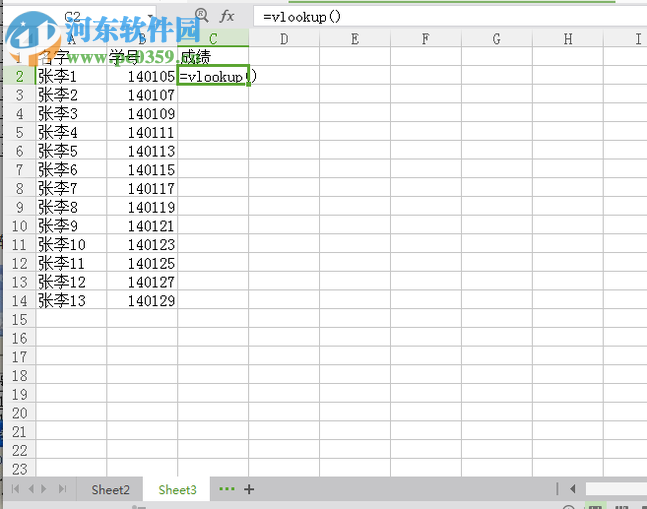This screenshot has height=509, width=647.
Task: Select row 18 header
Action: (19, 376)
